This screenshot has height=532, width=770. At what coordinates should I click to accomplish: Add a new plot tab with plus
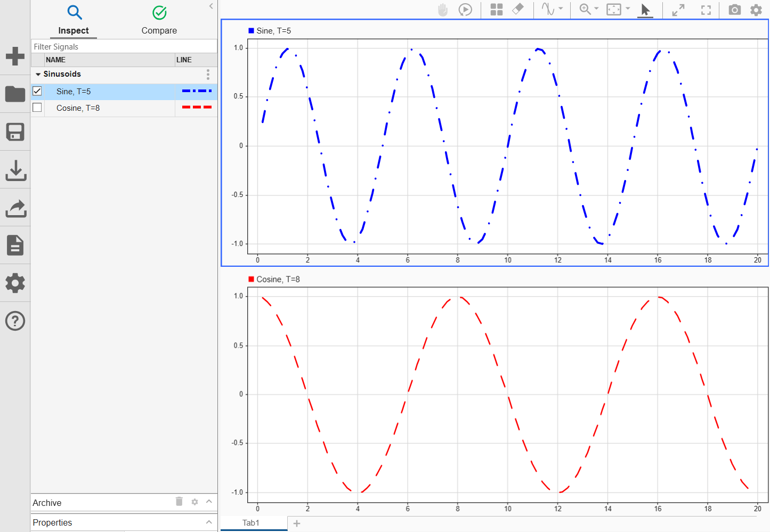point(297,523)
